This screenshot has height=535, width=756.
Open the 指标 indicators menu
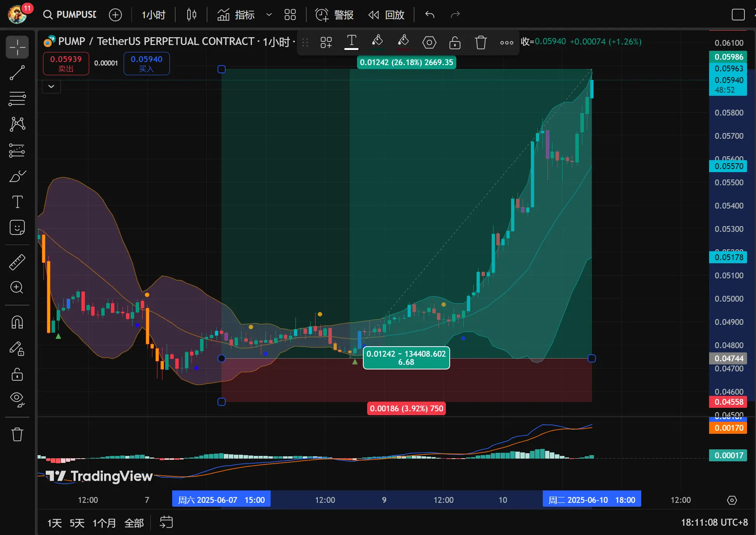point(236,15)
